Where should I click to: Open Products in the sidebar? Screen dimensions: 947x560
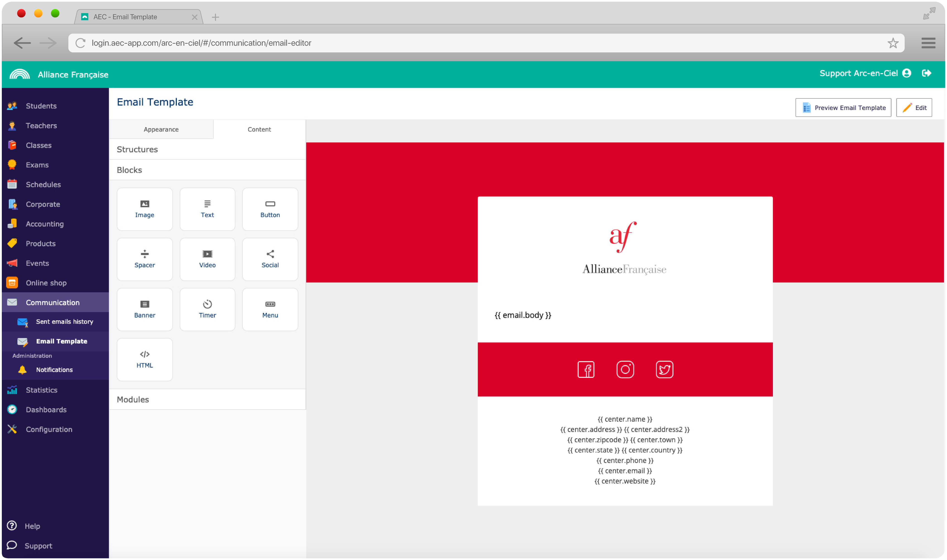55,243
